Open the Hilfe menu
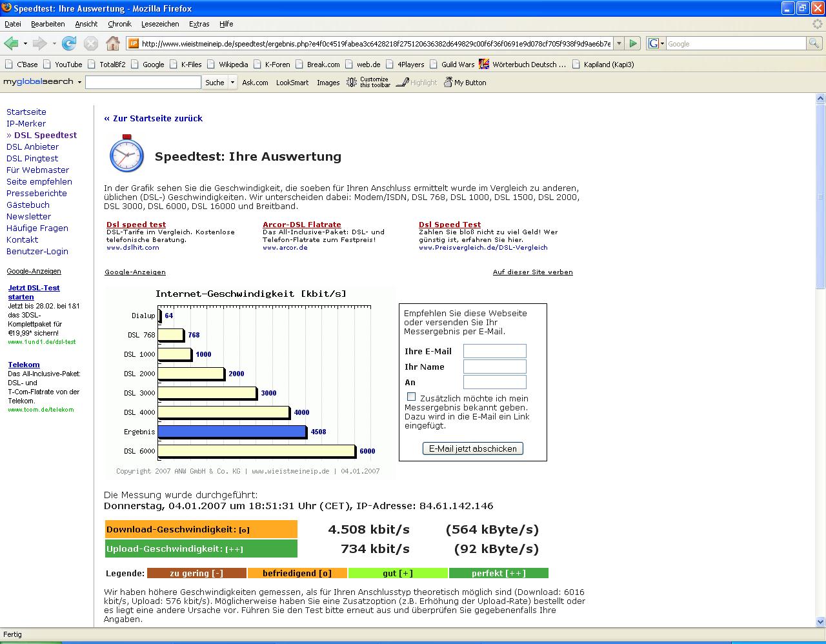Screen dimensions: 826x644 tap(226, 24)
